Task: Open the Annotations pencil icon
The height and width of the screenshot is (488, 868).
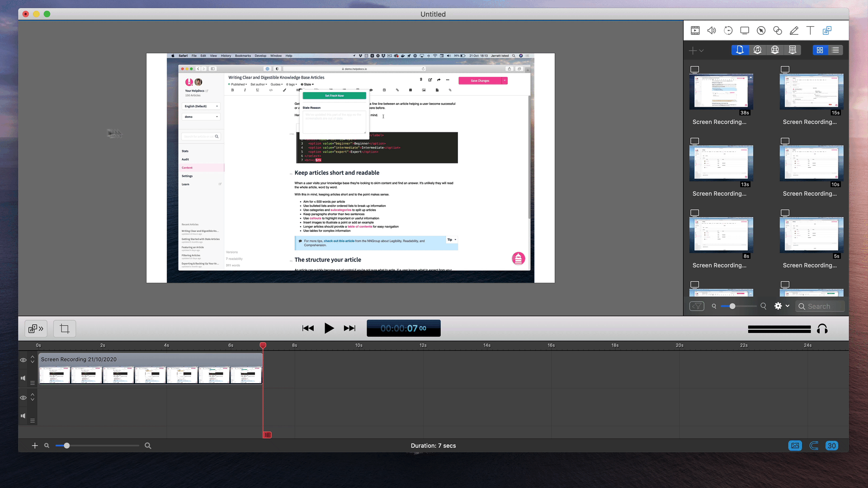Action: 794,31
